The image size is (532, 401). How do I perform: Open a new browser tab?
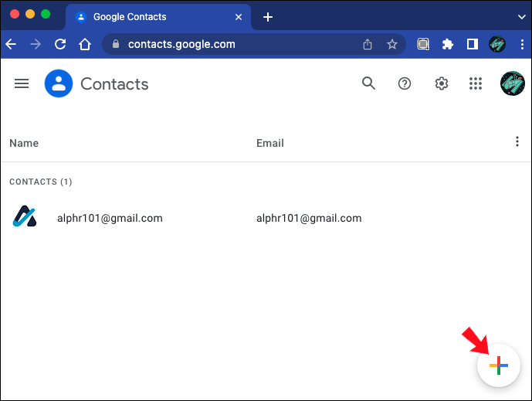coord(268,17)
